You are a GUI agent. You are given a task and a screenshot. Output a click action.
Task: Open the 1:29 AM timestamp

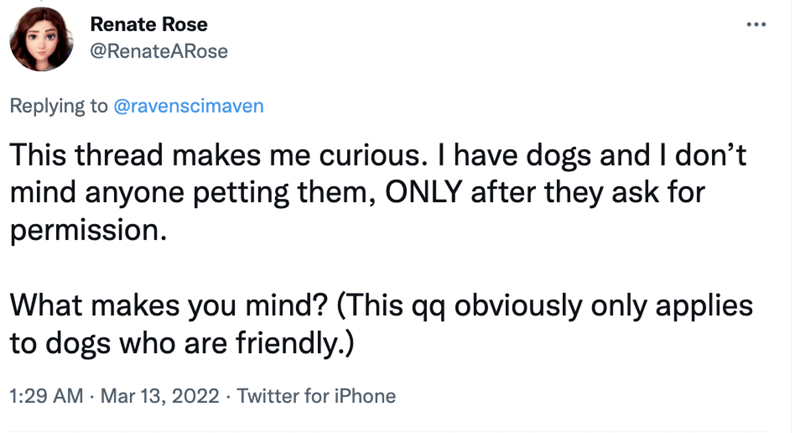(46, 396)
